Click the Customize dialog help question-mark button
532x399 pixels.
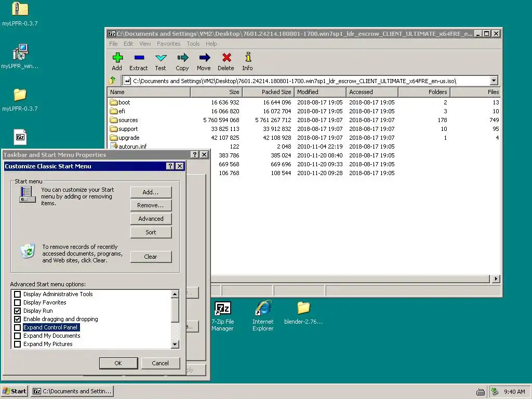point(170,166)
